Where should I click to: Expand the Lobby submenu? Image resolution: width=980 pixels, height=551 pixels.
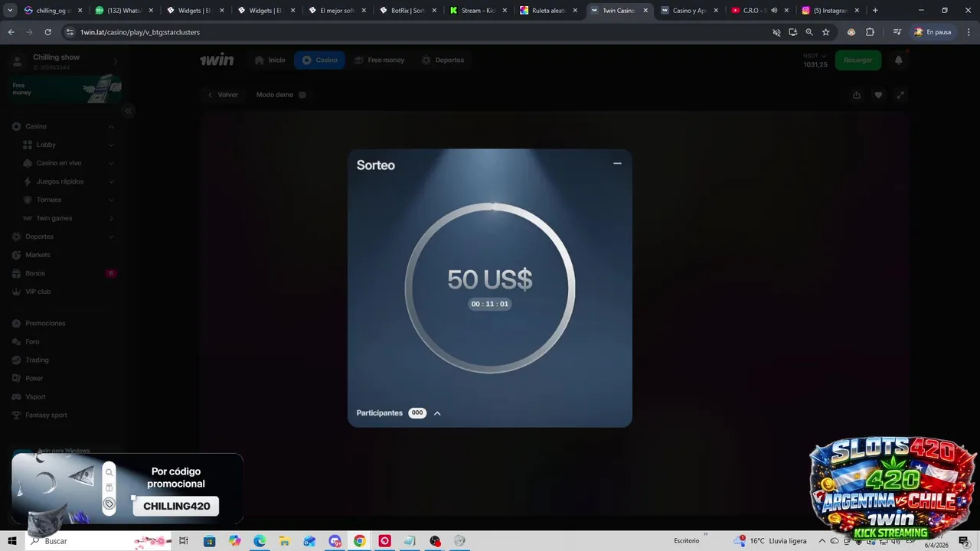tap(111, 145)
